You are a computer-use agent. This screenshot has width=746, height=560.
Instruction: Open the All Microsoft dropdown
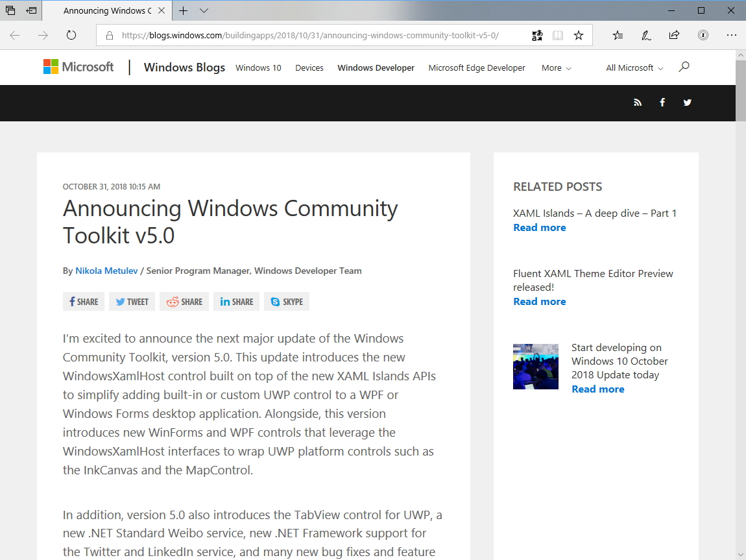[x=634, y=67]
